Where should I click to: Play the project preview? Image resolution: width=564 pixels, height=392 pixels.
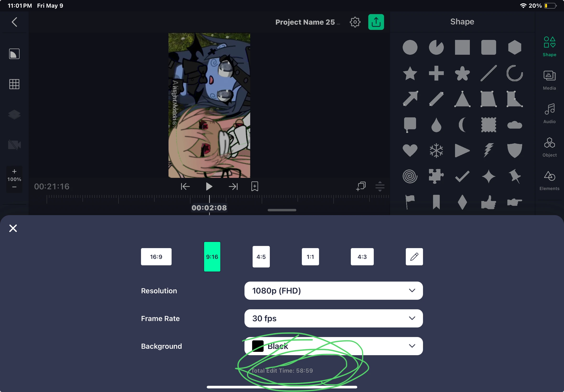pyautogui.click(x=209, y=186)
